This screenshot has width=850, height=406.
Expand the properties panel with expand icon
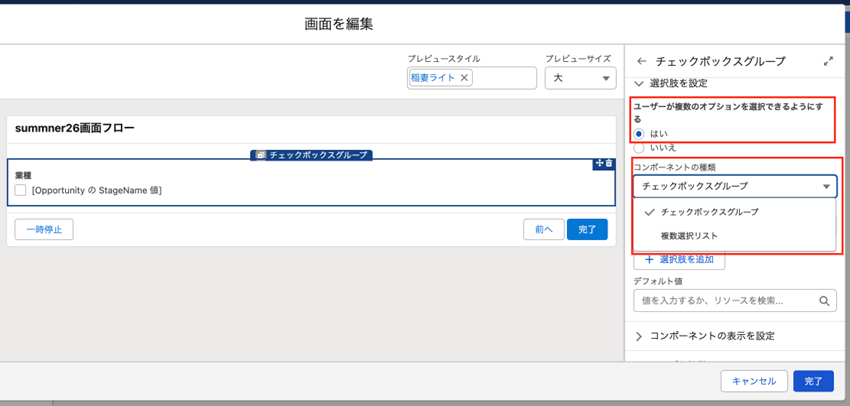828,61
